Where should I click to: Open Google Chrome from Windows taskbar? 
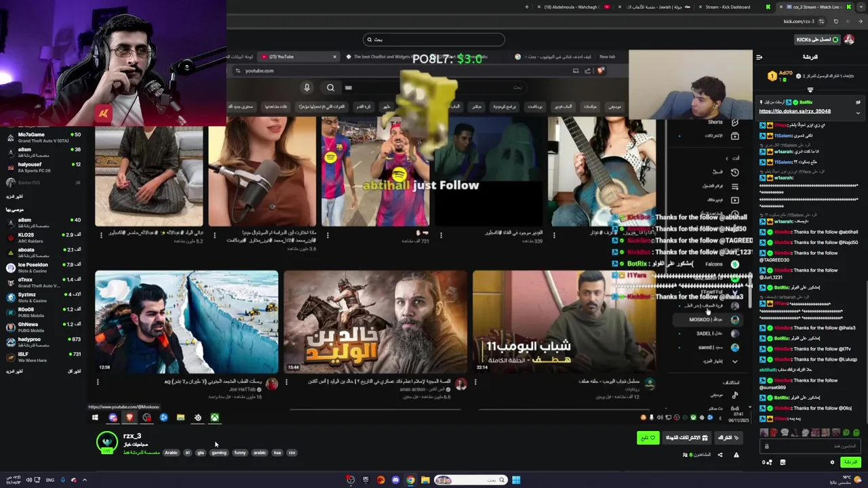[410, 480]
